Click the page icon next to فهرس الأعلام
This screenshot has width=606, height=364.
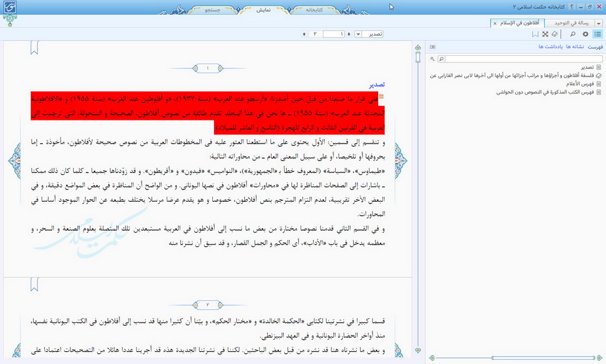(x=599, y=84)
